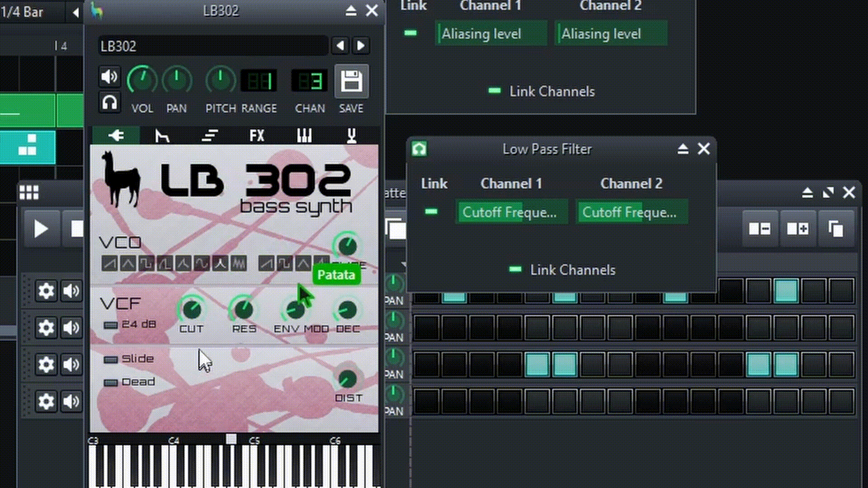Open the plugin tab in LB302
Viewport: 868px width, 488px height.
point(116,135)
